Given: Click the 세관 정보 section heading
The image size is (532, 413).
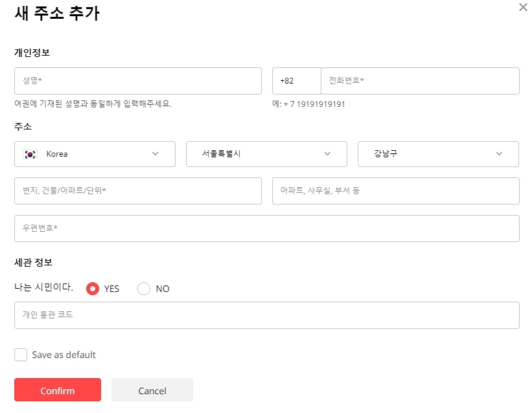Looking at the screenshot, I should (x=33, y=262).
